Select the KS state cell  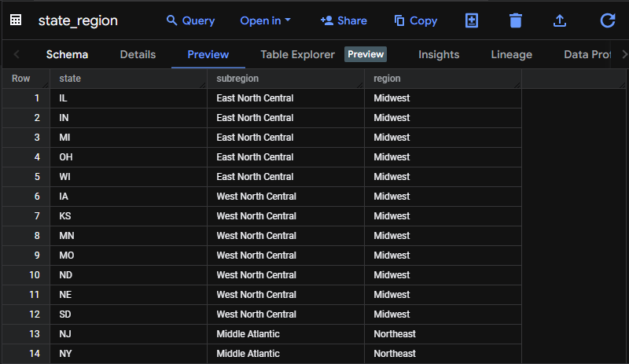[128, 216]
